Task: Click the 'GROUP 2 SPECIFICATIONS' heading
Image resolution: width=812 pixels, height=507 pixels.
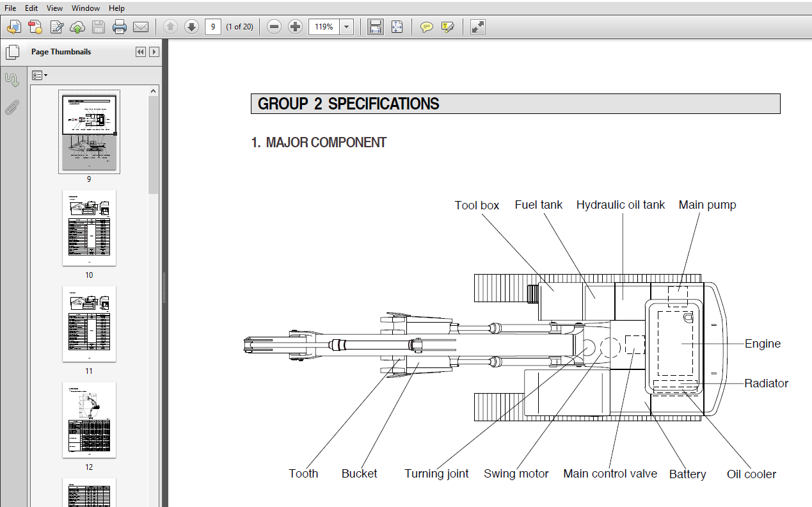Action: [x=348, y=104]
